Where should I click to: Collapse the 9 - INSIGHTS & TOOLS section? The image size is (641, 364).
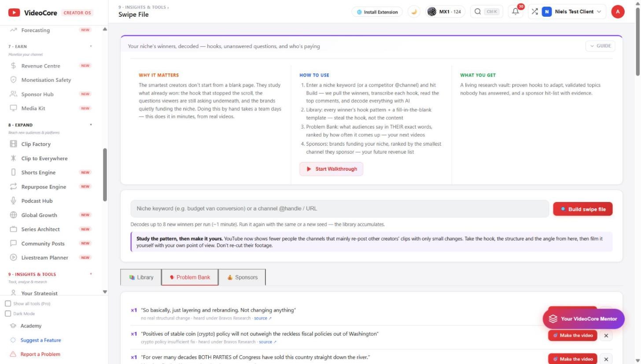(91, 274)
